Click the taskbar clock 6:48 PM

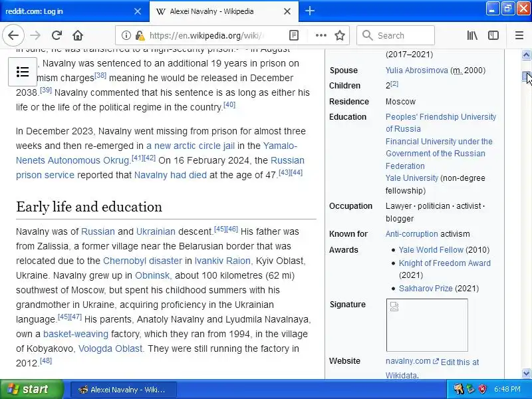coord(507,389)
